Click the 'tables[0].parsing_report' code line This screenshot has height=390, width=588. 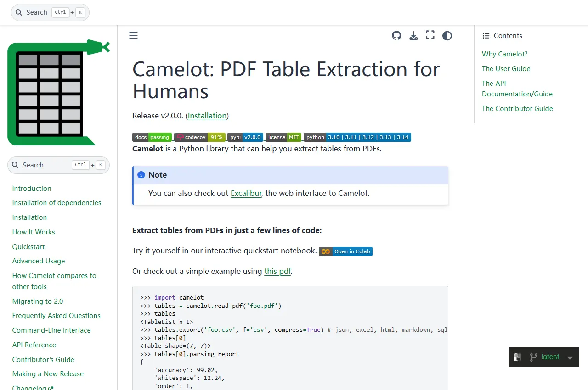pos(190,354)
